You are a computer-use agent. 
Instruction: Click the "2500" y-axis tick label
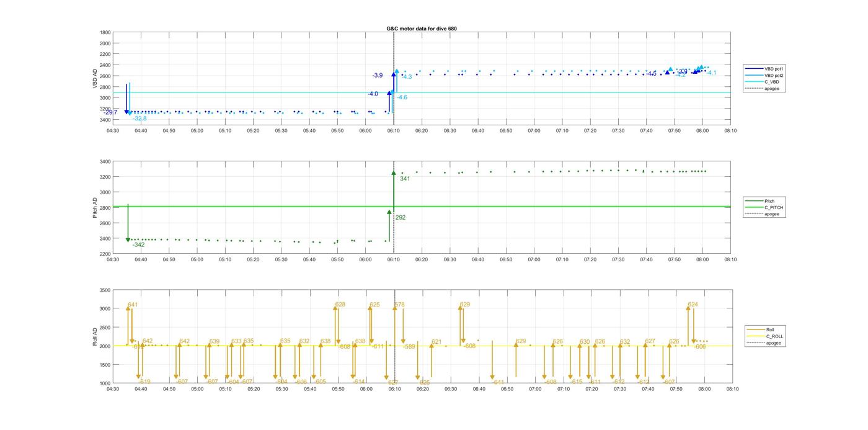[105, 328]
